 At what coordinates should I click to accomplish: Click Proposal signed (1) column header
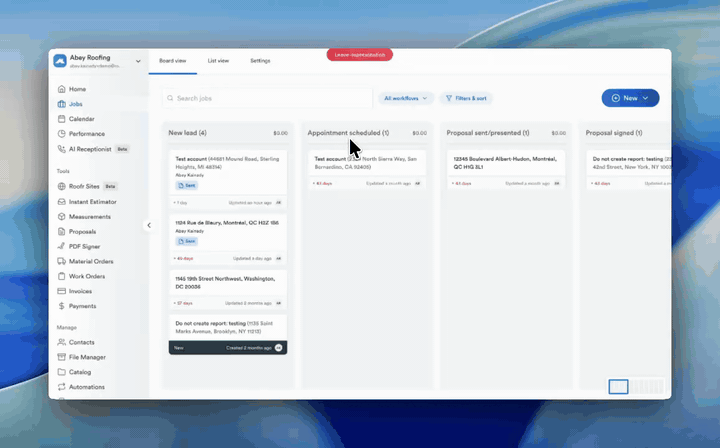[614, 133]
